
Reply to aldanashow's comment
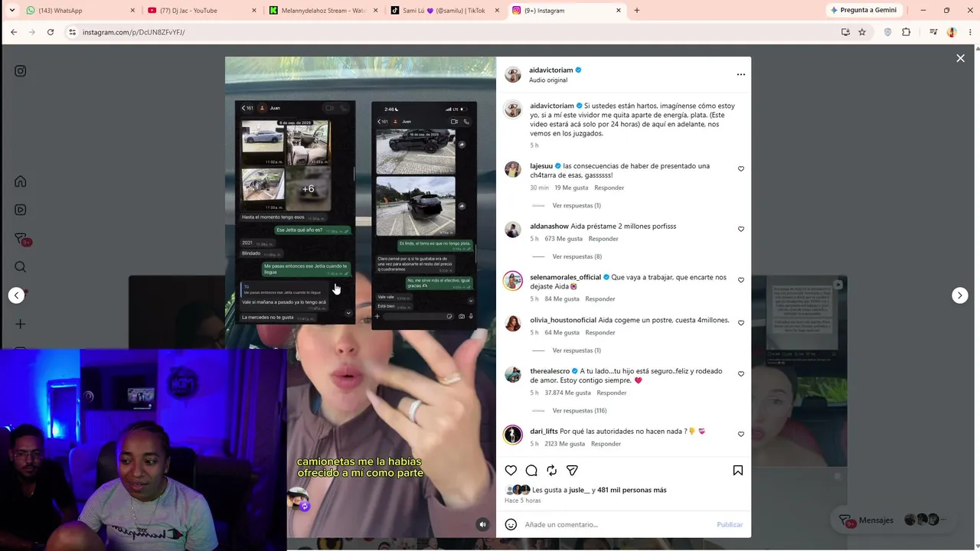coord(603,239)
